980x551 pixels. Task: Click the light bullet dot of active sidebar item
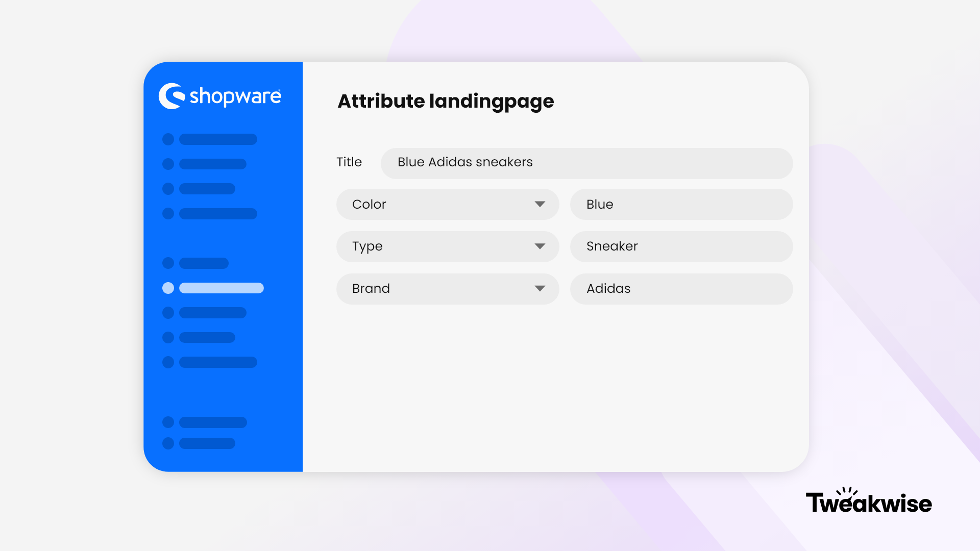pos(168,288)
